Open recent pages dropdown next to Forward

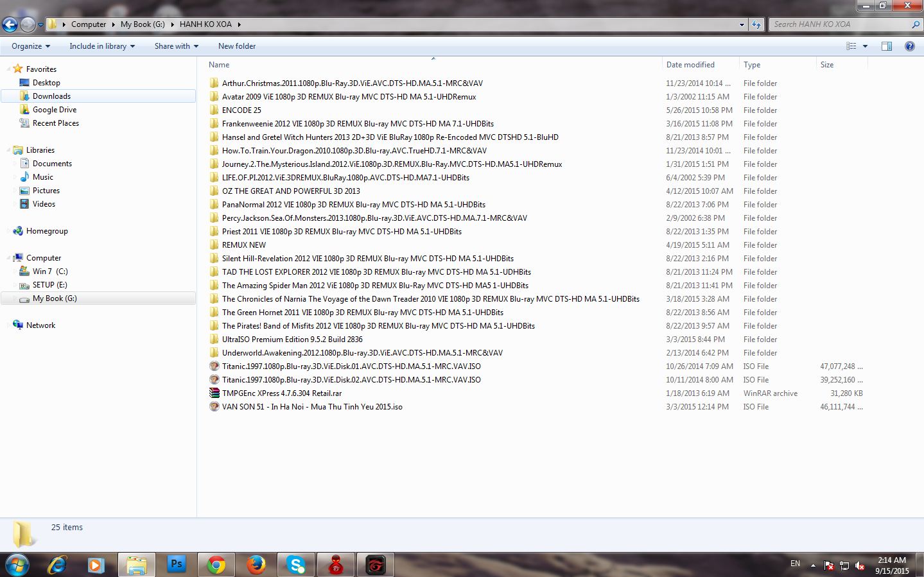(40, 25)
